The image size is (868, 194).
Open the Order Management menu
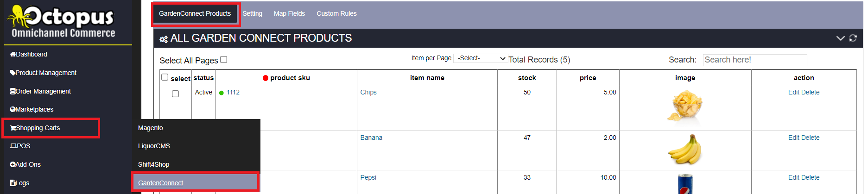pos(40,91)
